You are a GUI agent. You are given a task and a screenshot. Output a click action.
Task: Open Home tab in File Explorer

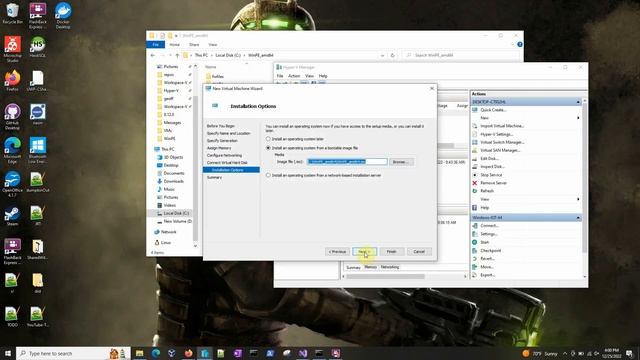coord(175,44)
